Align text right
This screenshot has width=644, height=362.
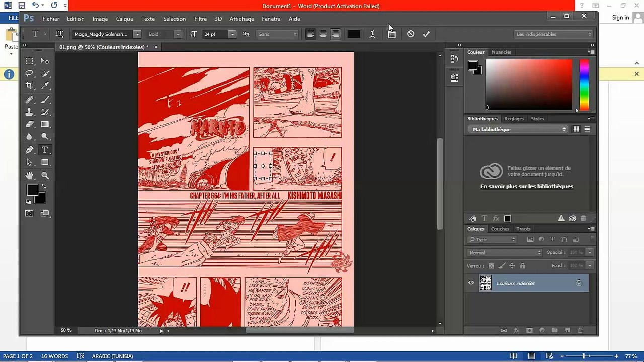[336, 34]
